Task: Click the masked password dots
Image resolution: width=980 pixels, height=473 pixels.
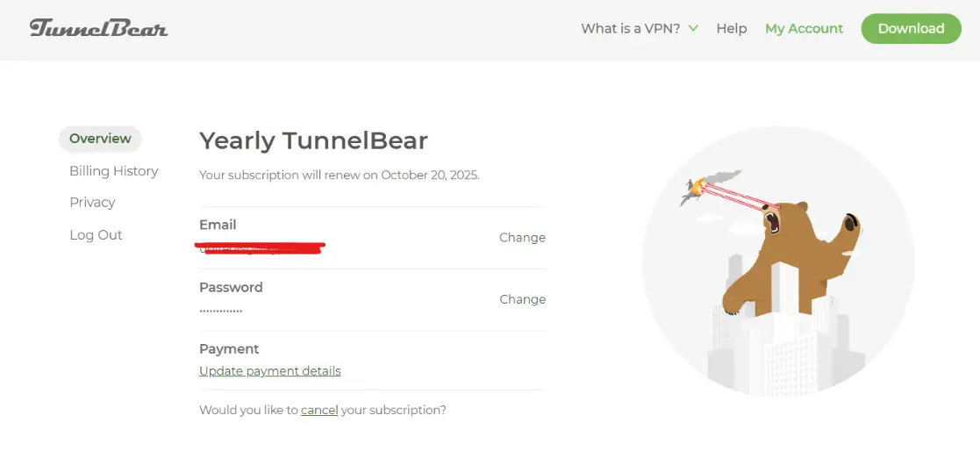Action: click(x=220, y=311)
